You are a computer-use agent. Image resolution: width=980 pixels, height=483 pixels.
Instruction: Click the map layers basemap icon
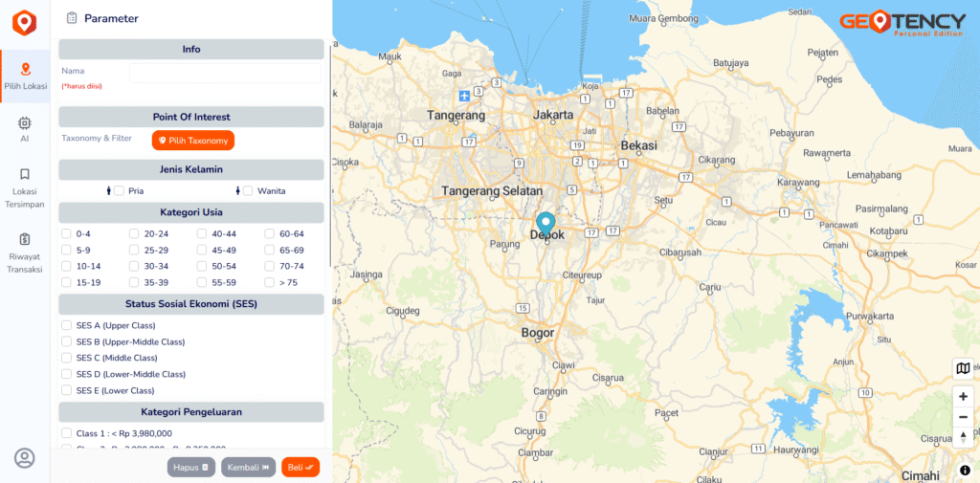[963, 369]
